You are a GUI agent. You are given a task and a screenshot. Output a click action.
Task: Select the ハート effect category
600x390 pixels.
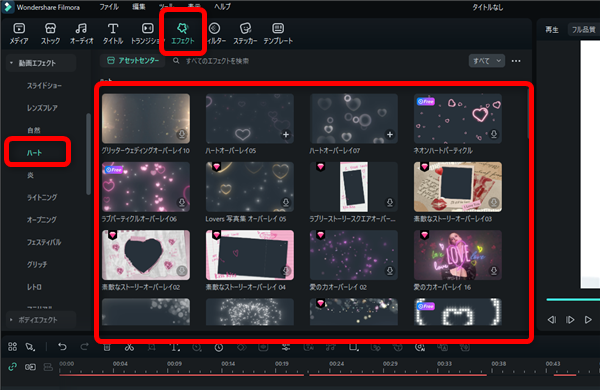click(34, 153)
